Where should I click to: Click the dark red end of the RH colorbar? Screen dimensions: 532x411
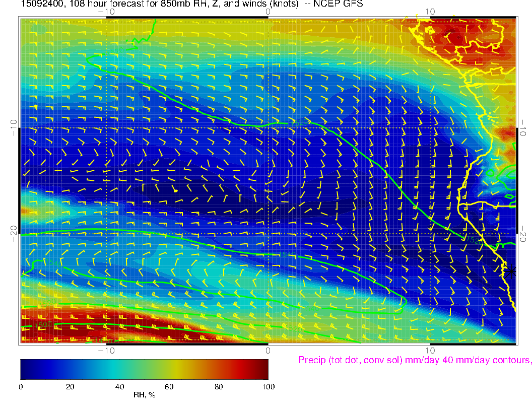[264, 369]
